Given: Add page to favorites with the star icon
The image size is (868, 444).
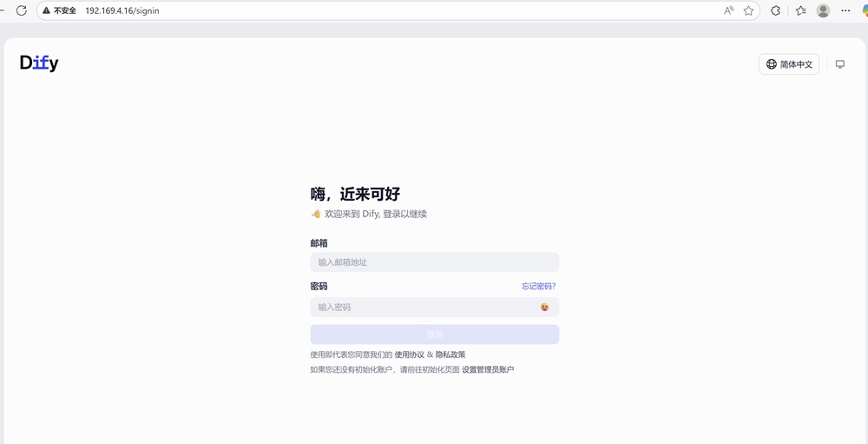Looking at the screenshot, I should click(x=748, y=10).
